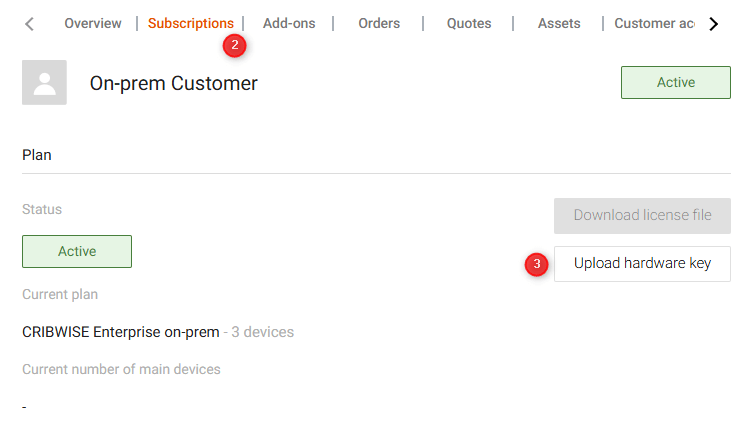Click the red step 2 marker
747x423 pixels.
click(x=235, y=45)
